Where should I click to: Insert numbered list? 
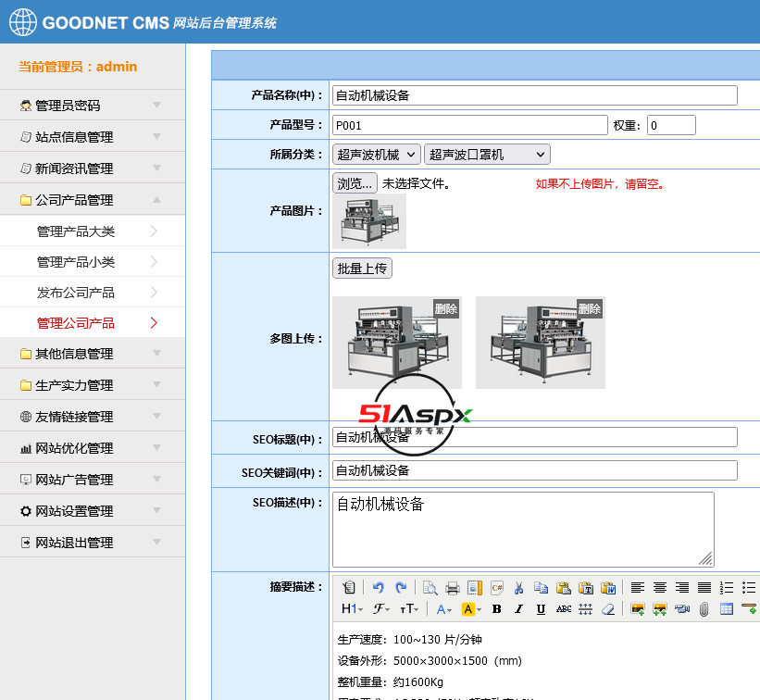(727, 588)
